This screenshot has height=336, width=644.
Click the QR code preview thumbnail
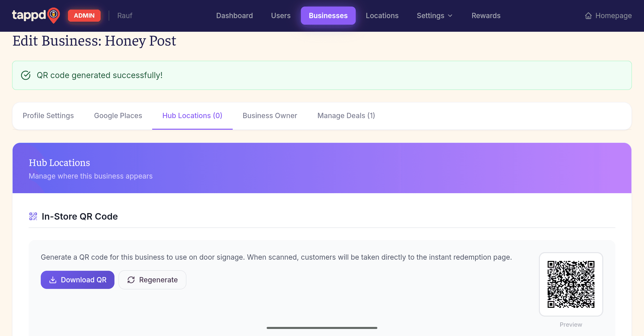pyautogui.click(x=571, y=284)
